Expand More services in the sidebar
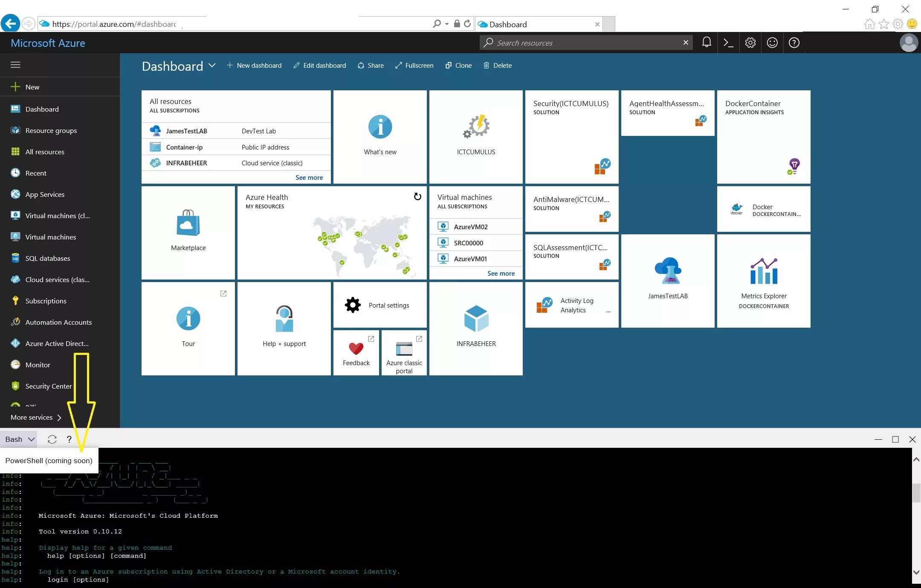The image size is (921, 588). pyautogui.click(x=36, y=418)
